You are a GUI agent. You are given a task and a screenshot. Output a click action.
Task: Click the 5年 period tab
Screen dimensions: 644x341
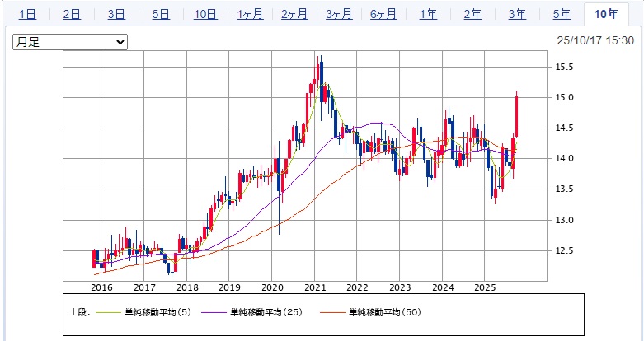click(562, 14)
